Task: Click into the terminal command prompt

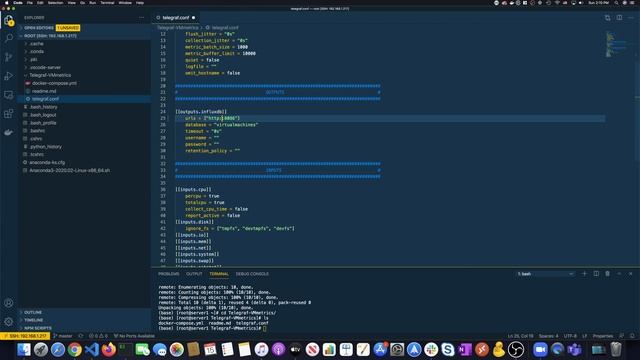Action: (265, 328)
